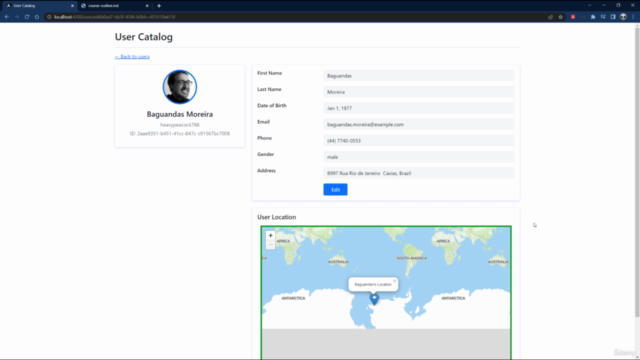Click the page vertical scrollbar
640x360 pixels.
click(x=637, y=171)
